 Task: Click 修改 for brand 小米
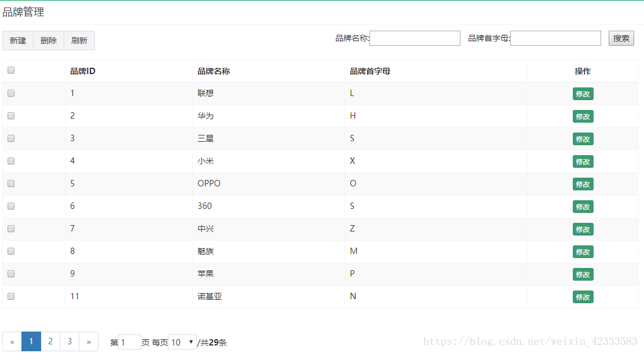pos(583,161)
